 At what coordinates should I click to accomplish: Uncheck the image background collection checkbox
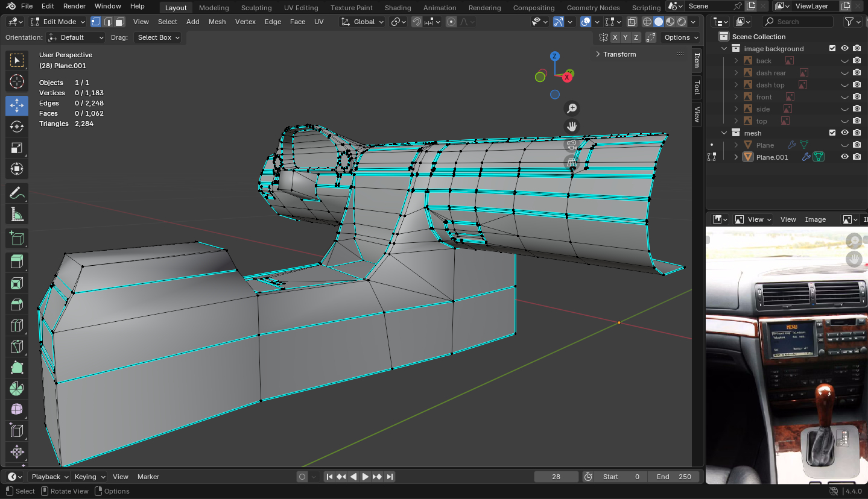tap(832, 48)
